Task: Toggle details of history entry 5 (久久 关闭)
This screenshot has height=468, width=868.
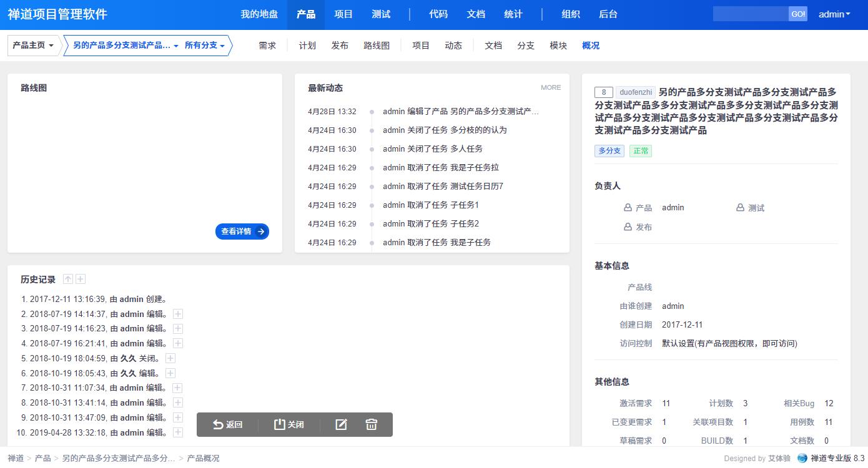Action: (x=170, y=358)
